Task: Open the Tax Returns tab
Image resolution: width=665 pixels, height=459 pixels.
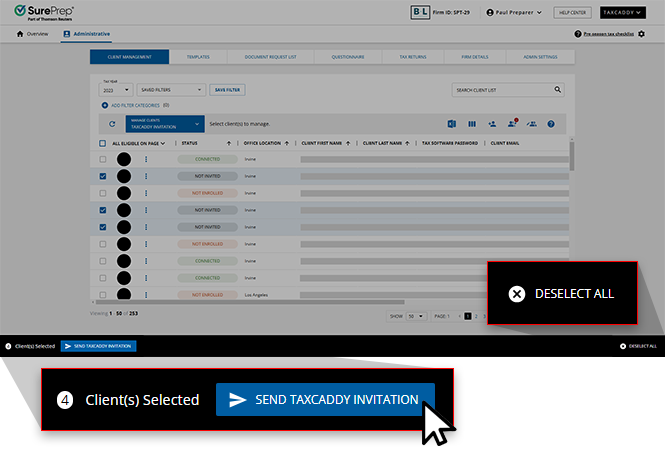Action: (x=413, y=57)
